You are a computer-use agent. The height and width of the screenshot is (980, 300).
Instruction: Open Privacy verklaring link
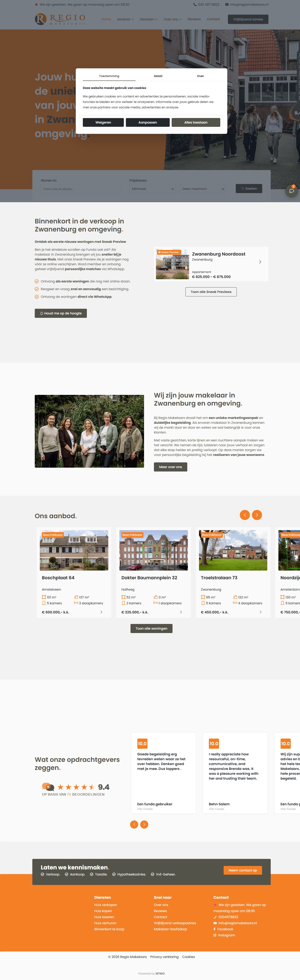point(164,957)
